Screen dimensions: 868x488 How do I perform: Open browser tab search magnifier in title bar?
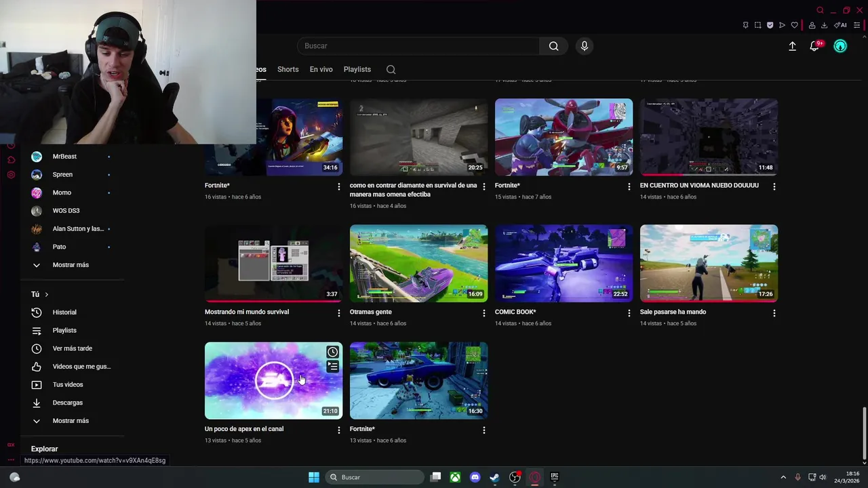pyautogui.click(x=820, y=10)
